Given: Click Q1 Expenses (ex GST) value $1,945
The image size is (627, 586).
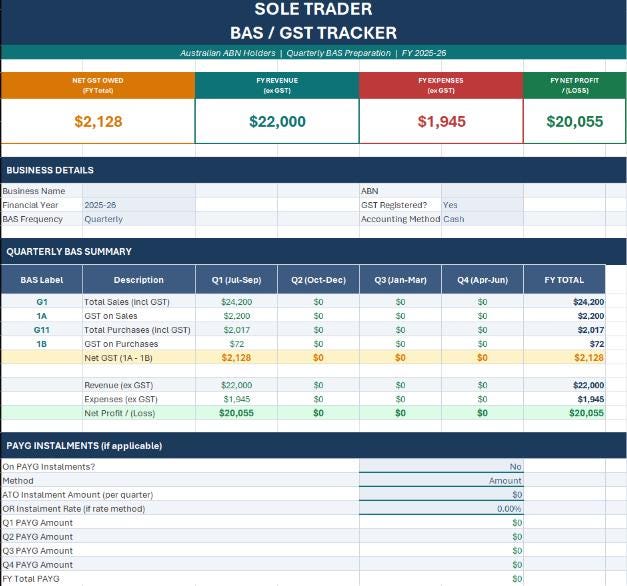Looking at the screenshot, I should point(236,399).
